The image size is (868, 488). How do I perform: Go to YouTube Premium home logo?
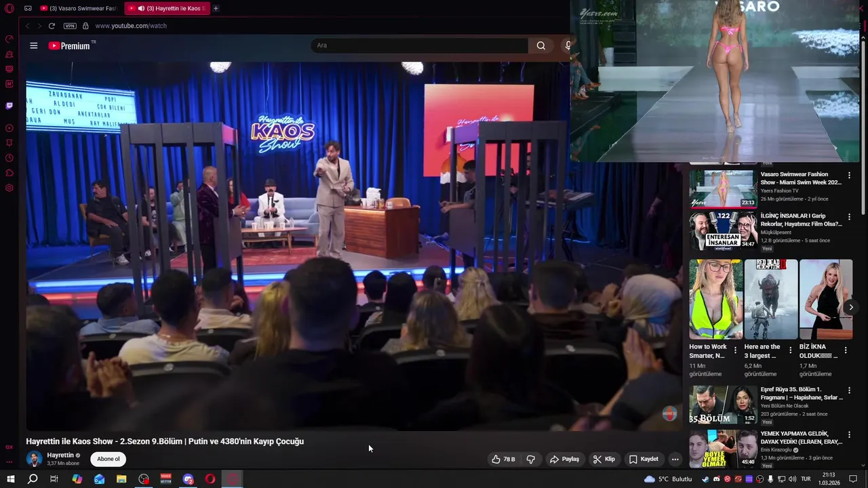(x=69, y=45)
